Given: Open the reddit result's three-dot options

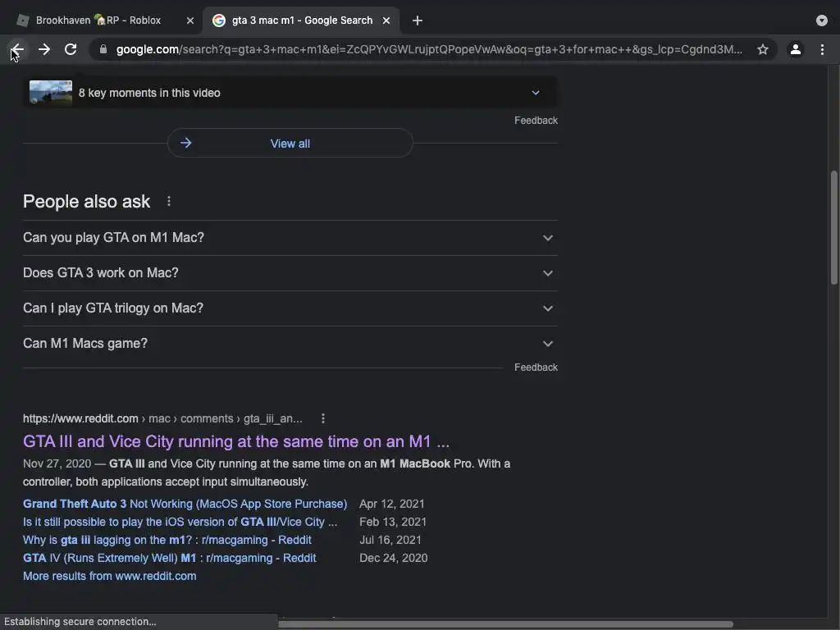Looking at the screenshot, I should 323,419.
